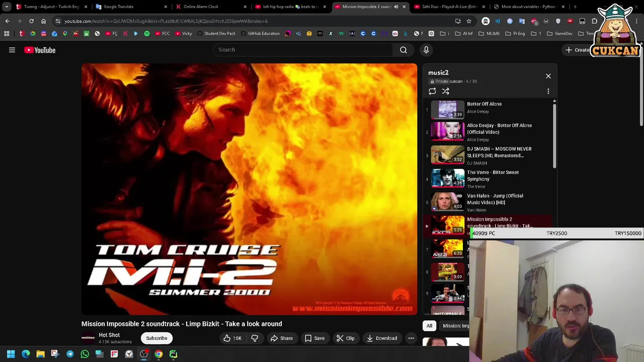
Task: Open the FCC bookmark
Action: coord(163,34)
